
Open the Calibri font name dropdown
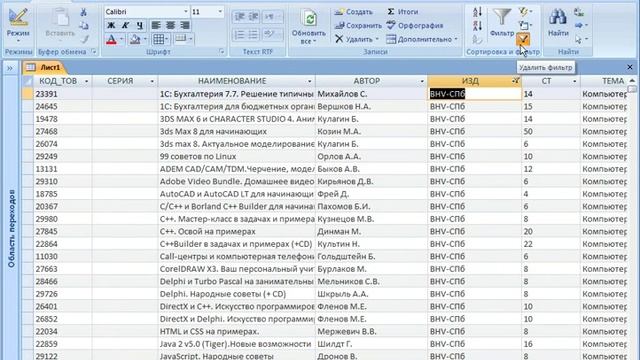coord(186,12)
